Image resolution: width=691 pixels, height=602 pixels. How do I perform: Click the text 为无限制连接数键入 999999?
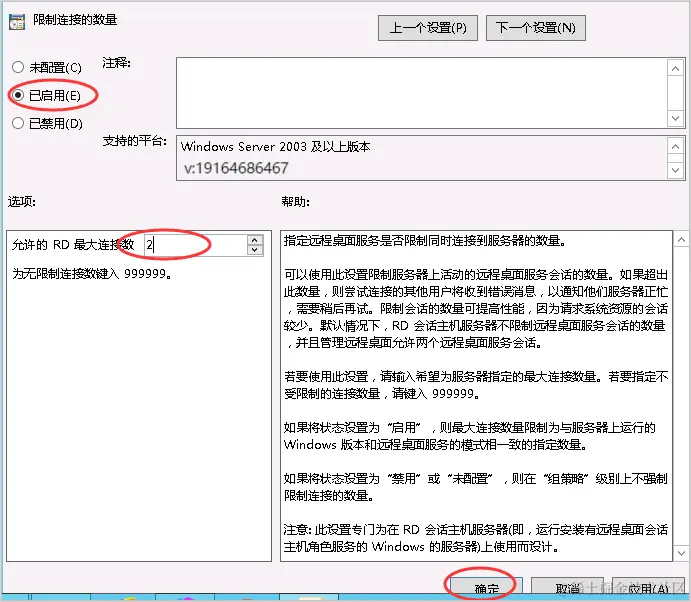(x=92, y=274)
